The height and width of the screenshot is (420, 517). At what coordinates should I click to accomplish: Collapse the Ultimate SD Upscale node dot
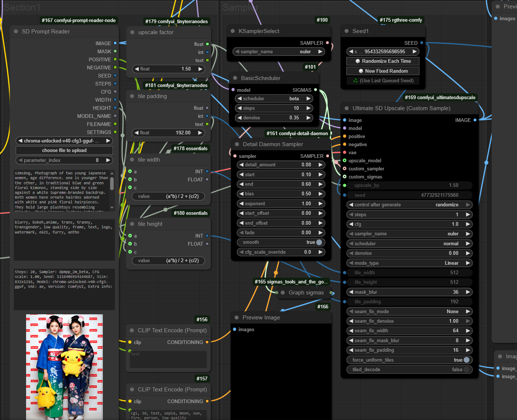coord(347,108)
